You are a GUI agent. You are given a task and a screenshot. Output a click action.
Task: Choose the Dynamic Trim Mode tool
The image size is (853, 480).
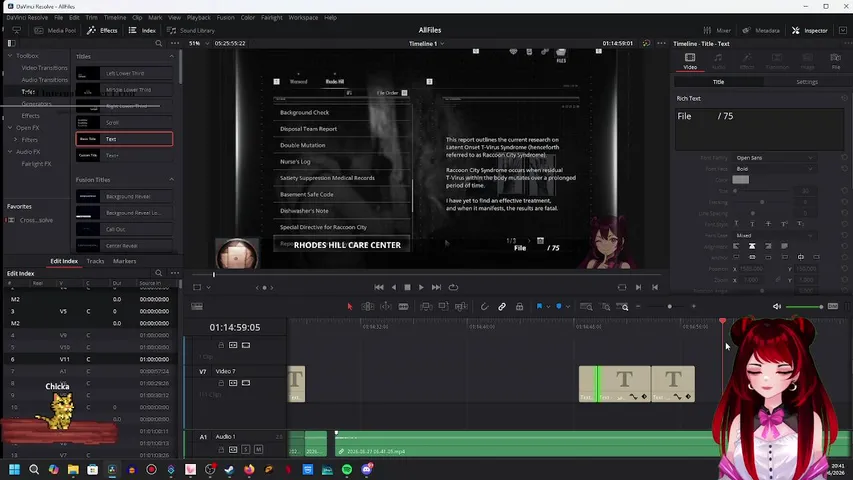386,306
